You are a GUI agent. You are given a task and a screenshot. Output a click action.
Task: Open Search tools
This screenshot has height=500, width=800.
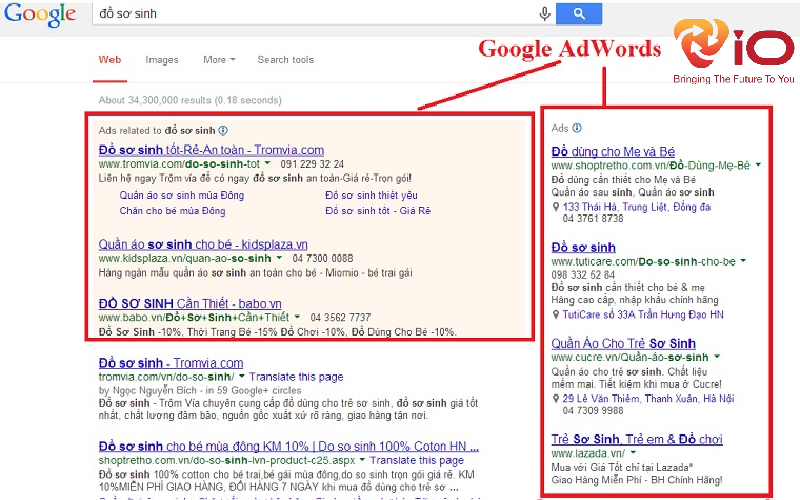[x=286, y=60]
